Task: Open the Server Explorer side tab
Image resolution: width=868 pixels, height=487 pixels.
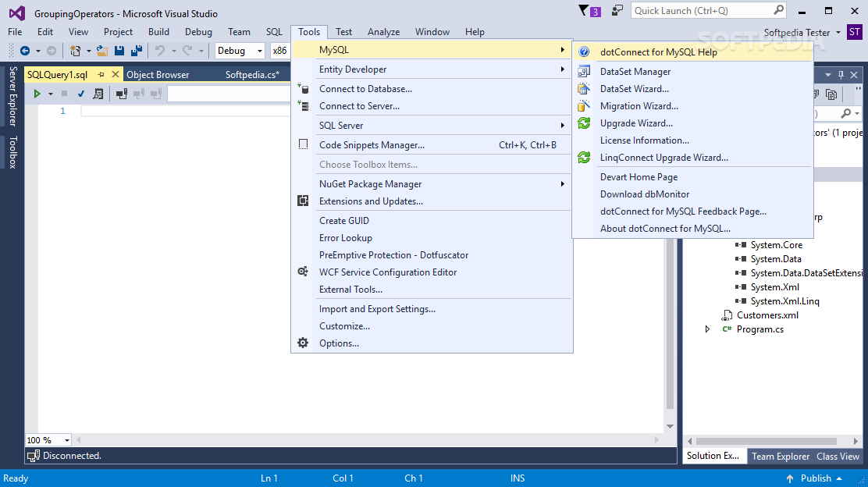Action: 12,96
